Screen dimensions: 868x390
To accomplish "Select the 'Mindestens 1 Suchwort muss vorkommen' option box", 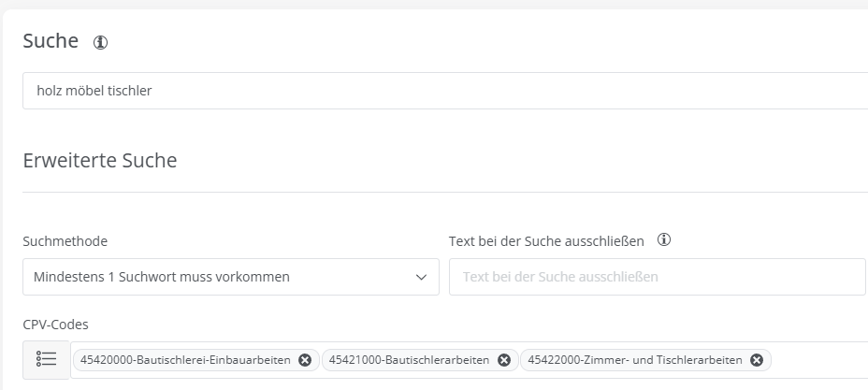I will click(x=215, y=277).
